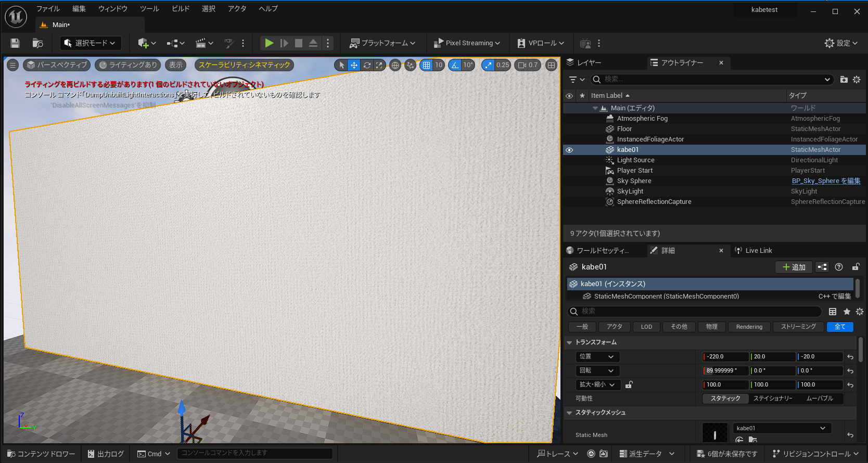Collapse the トランスフォーム section
The image size is (868, 463).
(569, 342)
